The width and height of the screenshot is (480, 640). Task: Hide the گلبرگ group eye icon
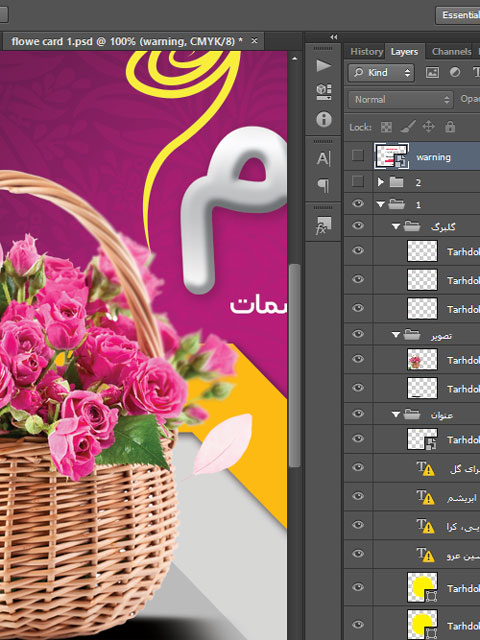click(x=358, y=225)
